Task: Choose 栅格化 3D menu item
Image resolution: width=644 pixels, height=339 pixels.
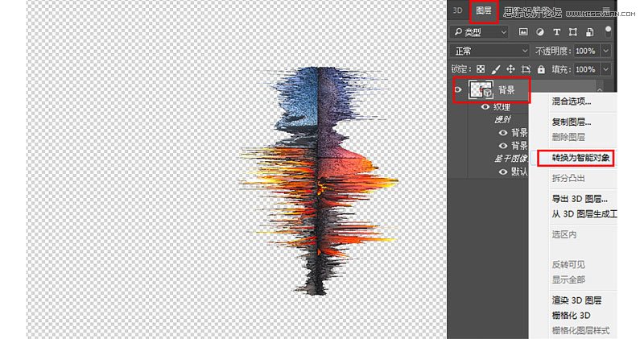Action: (x=571, y=315)
